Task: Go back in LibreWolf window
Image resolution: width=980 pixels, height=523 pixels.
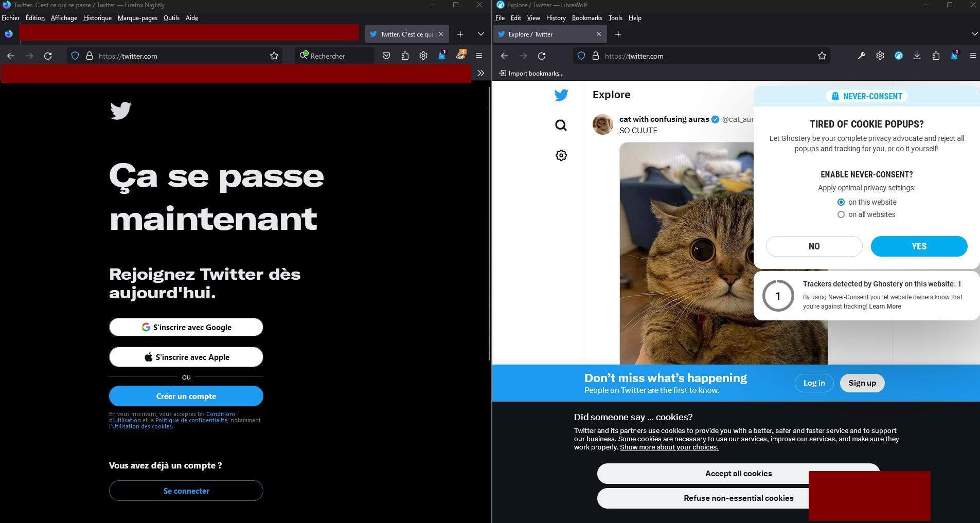Action: pos(505,56)
